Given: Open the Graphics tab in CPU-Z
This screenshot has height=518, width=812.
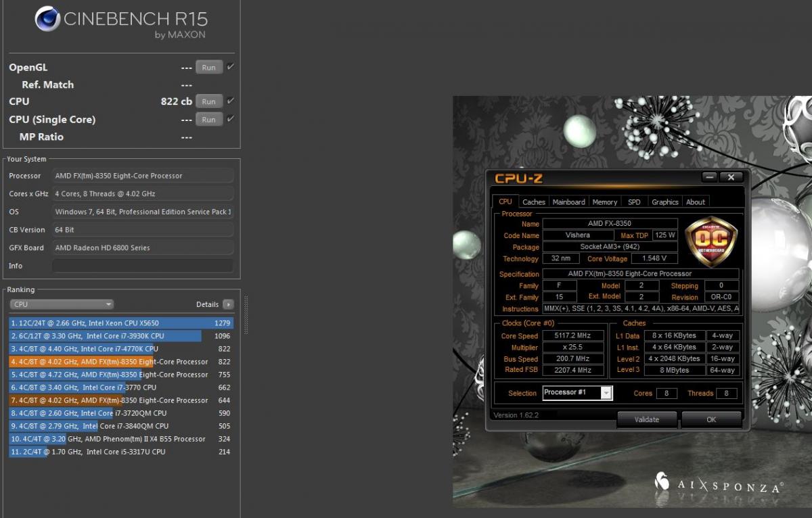Looking at the screenshot, I should pyautogui.click(x=665, y=202).
